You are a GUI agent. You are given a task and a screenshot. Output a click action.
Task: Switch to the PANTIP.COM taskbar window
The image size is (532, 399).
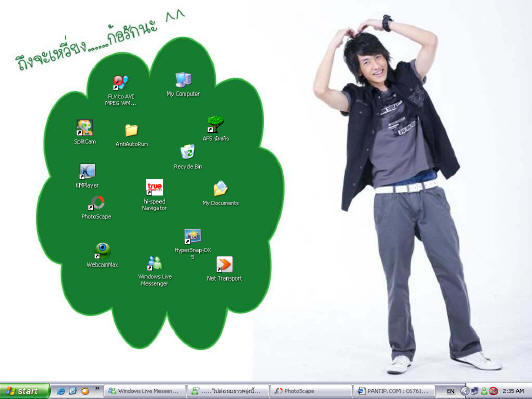pyautogui.click(x=394, y=391)
